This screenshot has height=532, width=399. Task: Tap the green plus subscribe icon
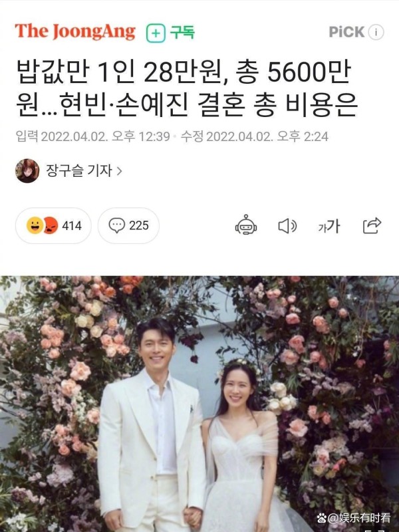click(156, 33)
